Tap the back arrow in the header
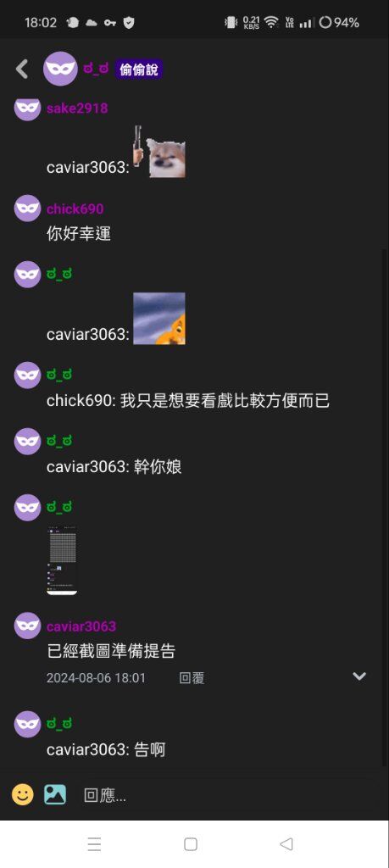Image resolution: width=389 pixels, height=868 pixels. tap(21, 69)
